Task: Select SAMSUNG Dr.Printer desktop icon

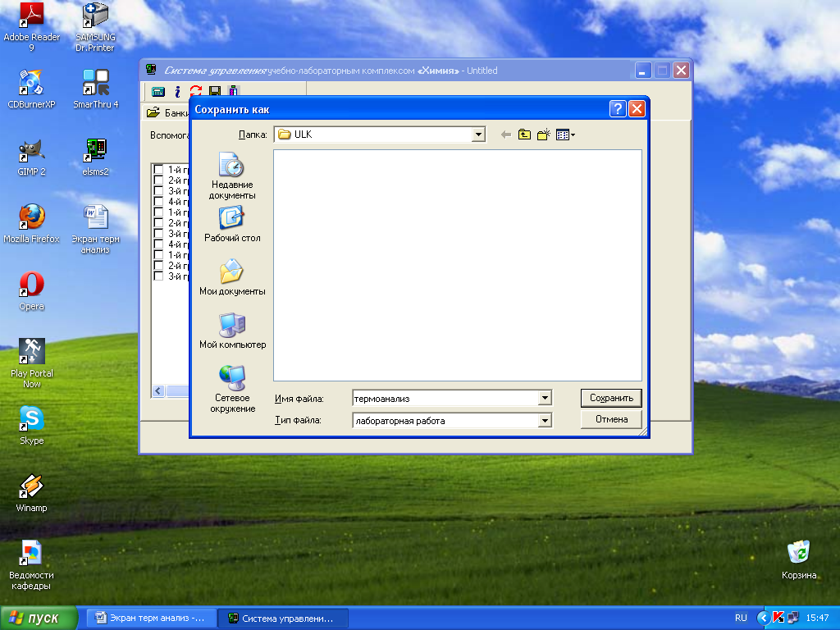Action: tap(95, 27)
